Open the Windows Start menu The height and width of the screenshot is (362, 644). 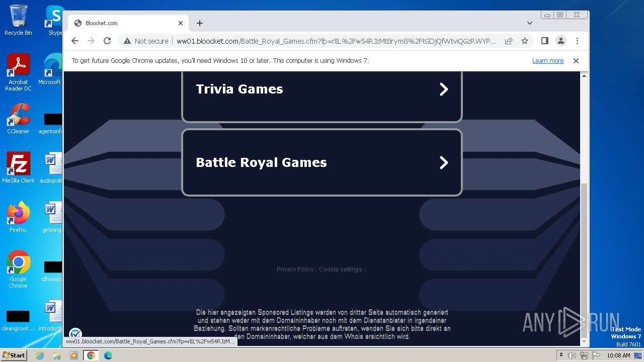(14, 355)
